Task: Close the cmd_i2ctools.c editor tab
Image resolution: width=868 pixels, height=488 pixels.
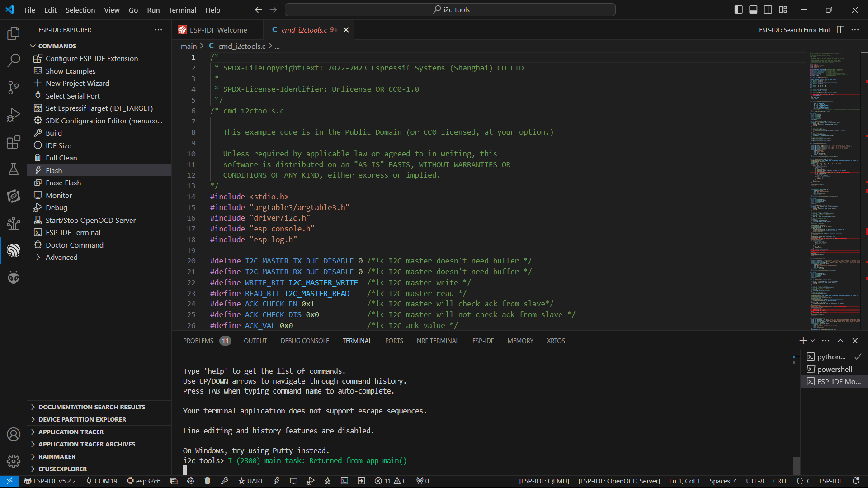Action: pos(346,30)
